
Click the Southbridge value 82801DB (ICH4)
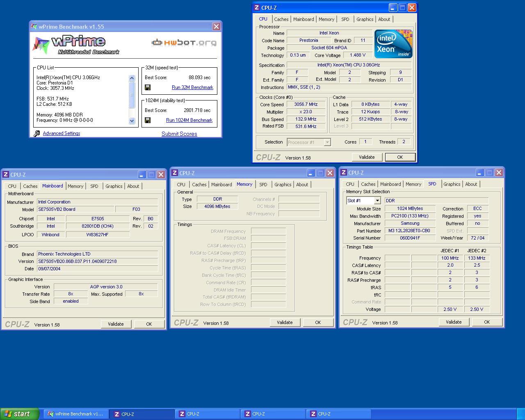point(98,226)
